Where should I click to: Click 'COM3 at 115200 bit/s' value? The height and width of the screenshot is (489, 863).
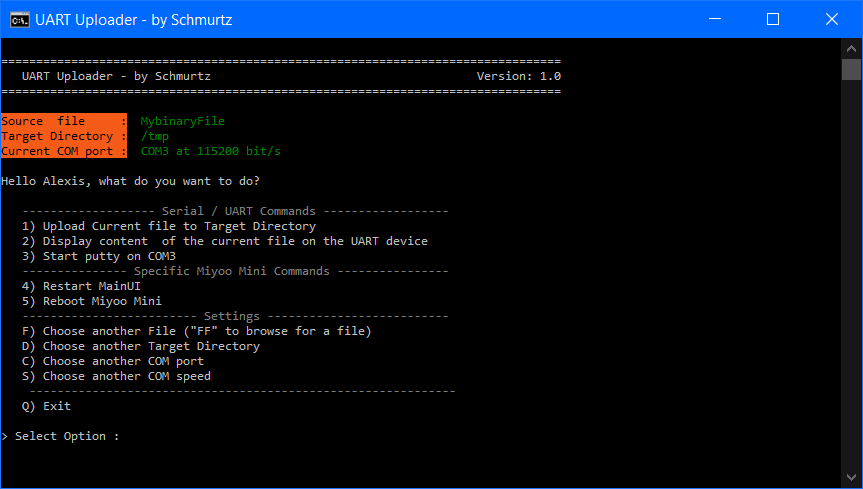[211, 151]
